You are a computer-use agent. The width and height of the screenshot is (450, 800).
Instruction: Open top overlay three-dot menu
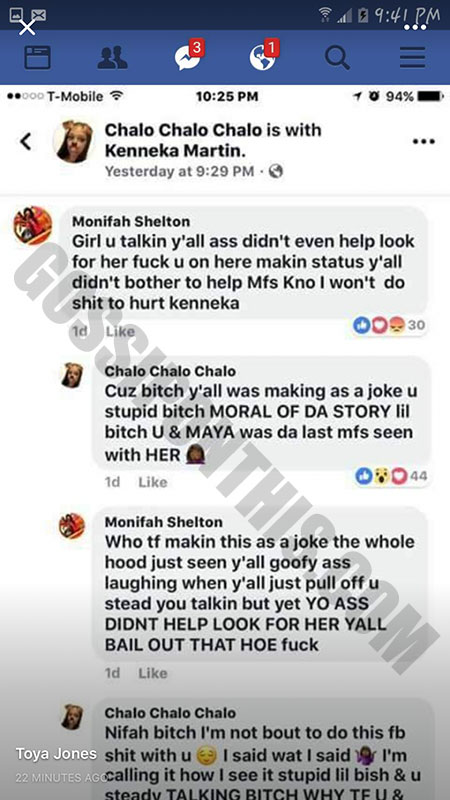tap(415, 27)
